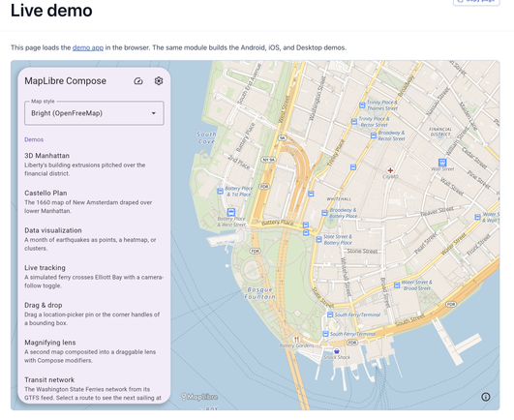Select Water Street & Broad Street transit icon
This screenshot has height=420, width=514.
pyautogui.click(x=397, y=285)
